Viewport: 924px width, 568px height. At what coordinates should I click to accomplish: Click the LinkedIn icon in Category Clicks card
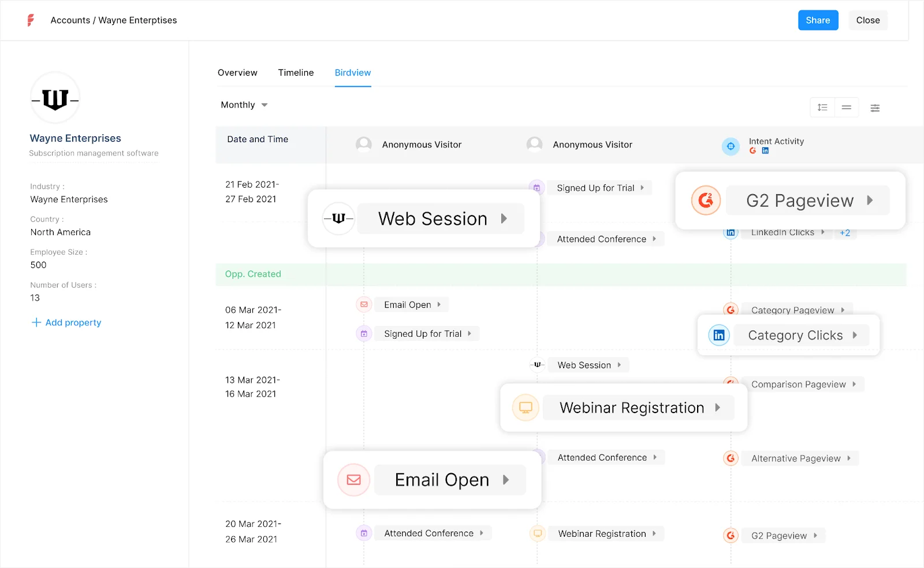click(x=719, y=335)
